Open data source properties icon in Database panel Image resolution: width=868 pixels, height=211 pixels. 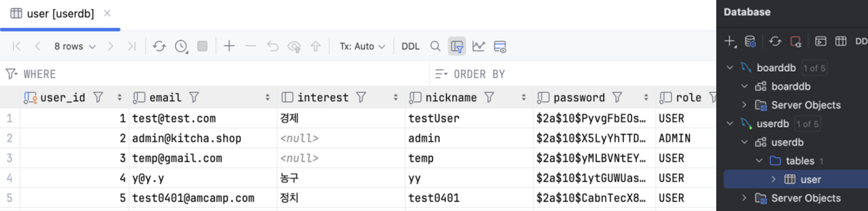coord(750,41)
